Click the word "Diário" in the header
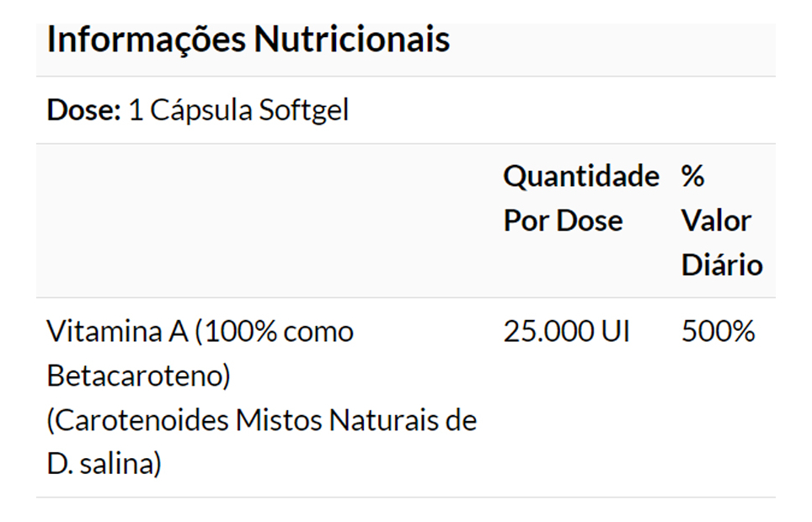Viewport: 812px width, 522px height. (x=722, y=265)
